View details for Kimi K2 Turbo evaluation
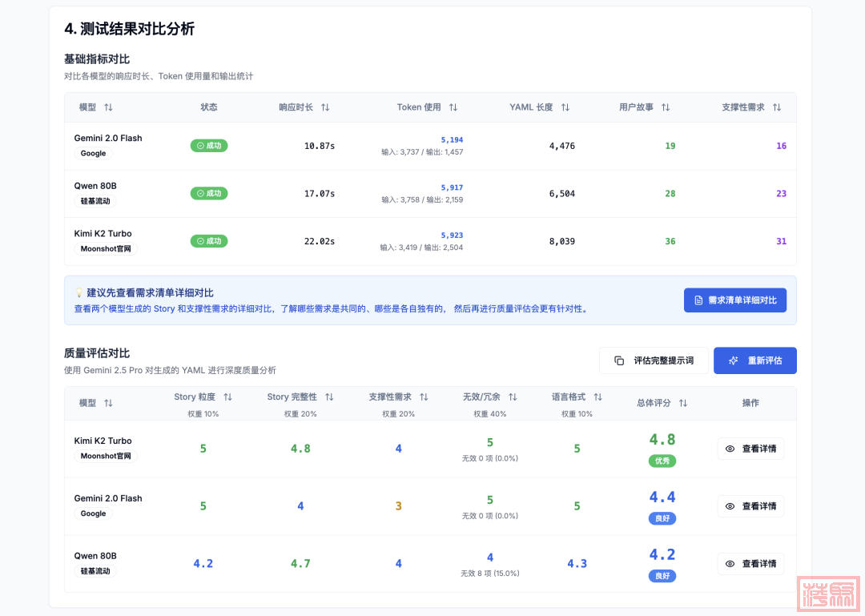 coord(750,449)
